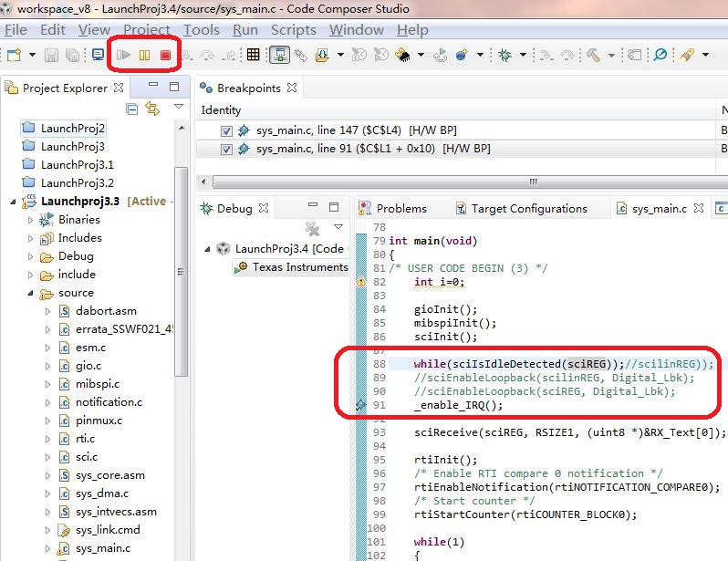Expand the Includes folder
The image size is (728, 561).
31,238
